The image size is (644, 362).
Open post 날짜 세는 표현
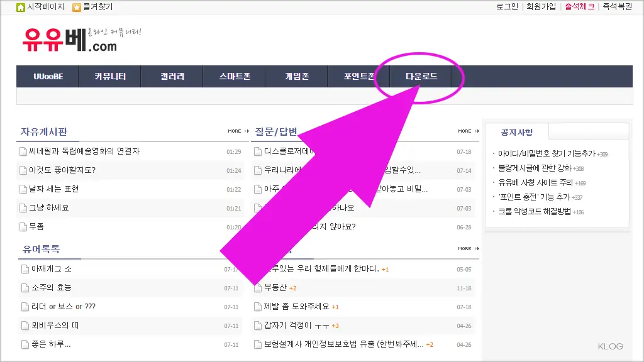[54, 189]
